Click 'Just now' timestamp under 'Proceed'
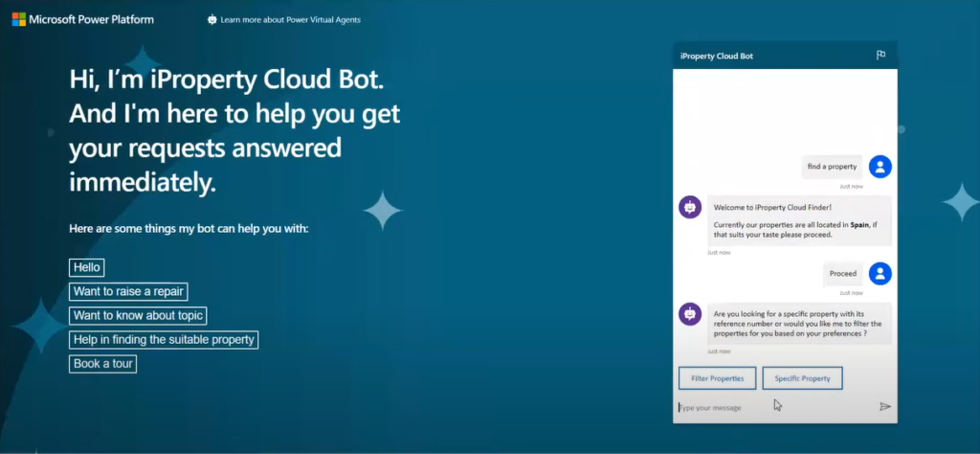Screen dimensions: 980x454 (x=851, y=293)
